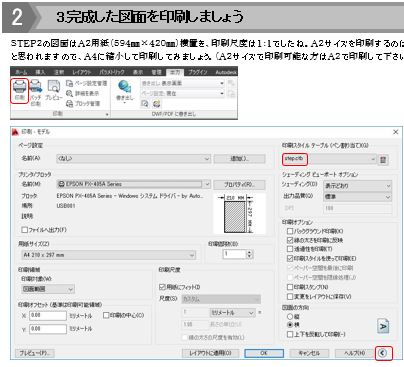Open plot area (印刷対象) dropdown
Viewport: 404px width, 367px height.
[x=48, y=289]
